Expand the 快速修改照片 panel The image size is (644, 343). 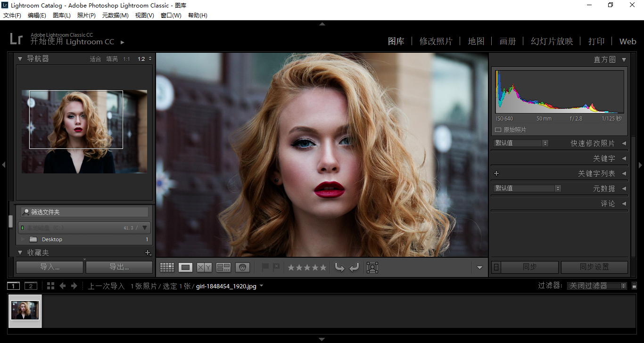point(623,143)
